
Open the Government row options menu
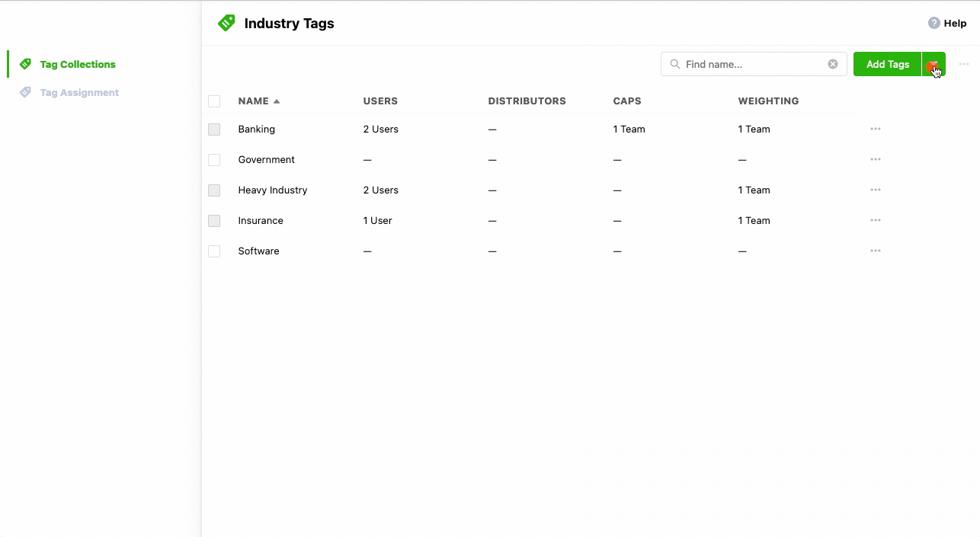click(876, 159)
